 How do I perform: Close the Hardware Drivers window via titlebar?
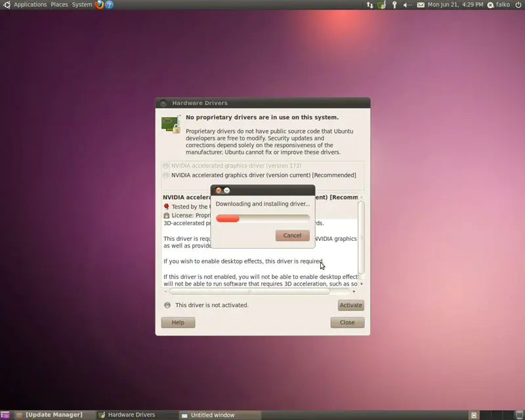click(163, 103)
